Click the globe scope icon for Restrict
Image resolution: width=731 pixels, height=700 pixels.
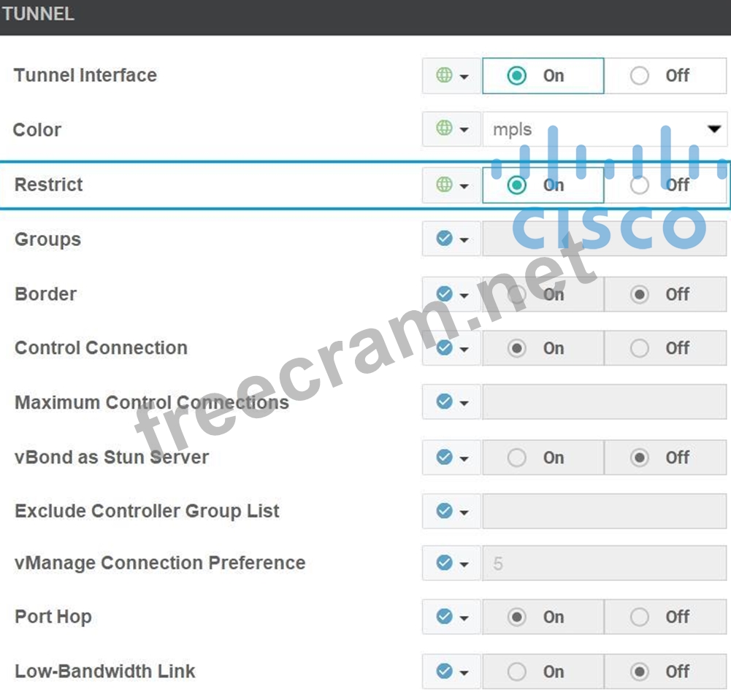(444, 185)
